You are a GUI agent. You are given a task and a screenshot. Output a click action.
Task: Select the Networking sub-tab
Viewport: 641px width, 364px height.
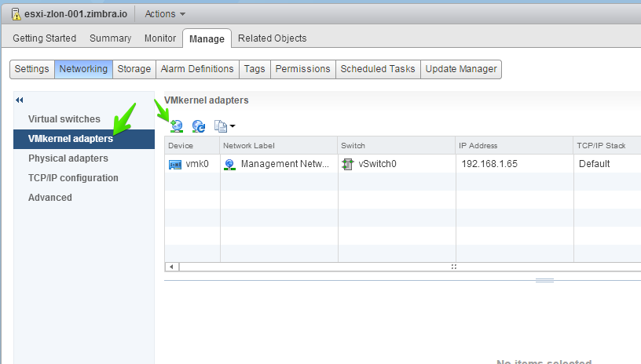point(83,69)
